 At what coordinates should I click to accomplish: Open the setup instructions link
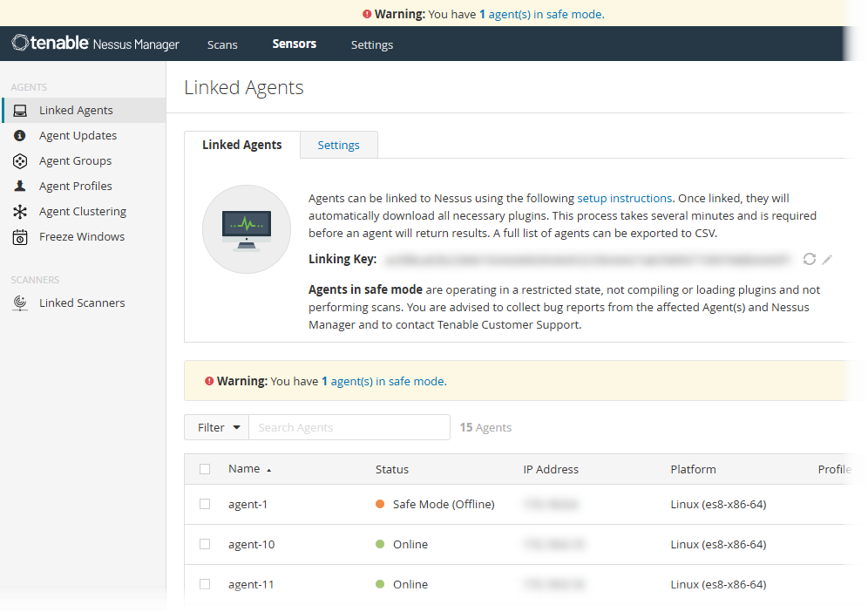coord(624,198)
